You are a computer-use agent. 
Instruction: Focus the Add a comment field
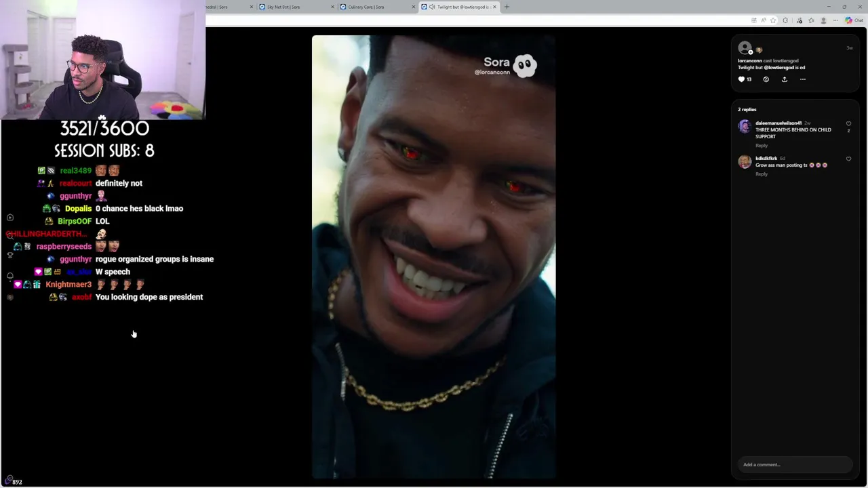pyautogui.click(x=795, y=464)
